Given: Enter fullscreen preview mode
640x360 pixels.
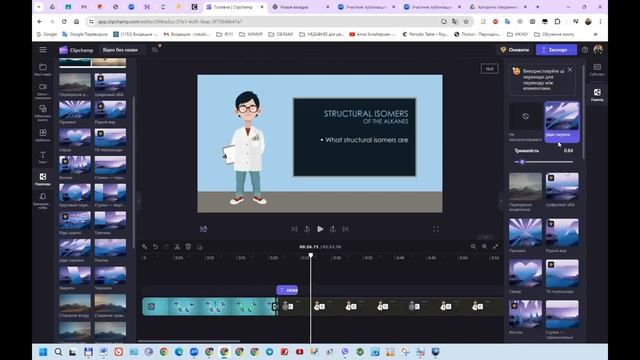Looking at the screenshot, I should coord(436,229).
